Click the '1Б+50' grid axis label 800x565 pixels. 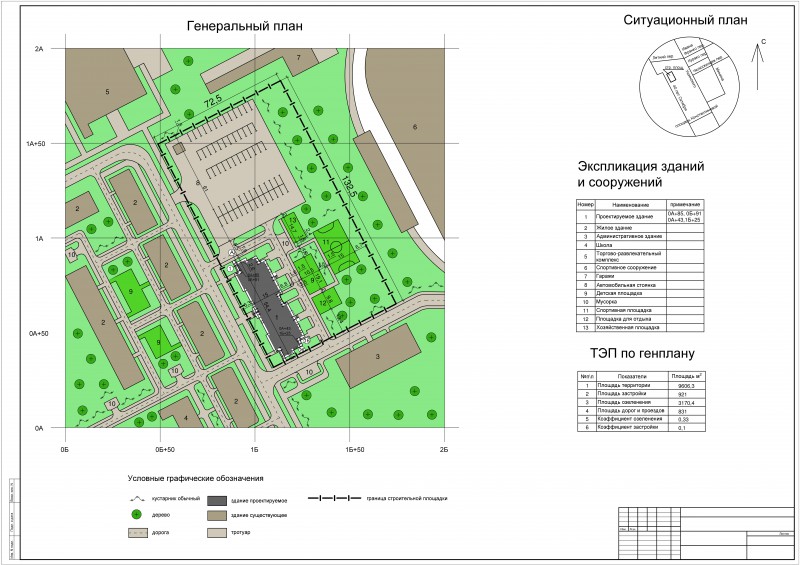click(355, 450)
